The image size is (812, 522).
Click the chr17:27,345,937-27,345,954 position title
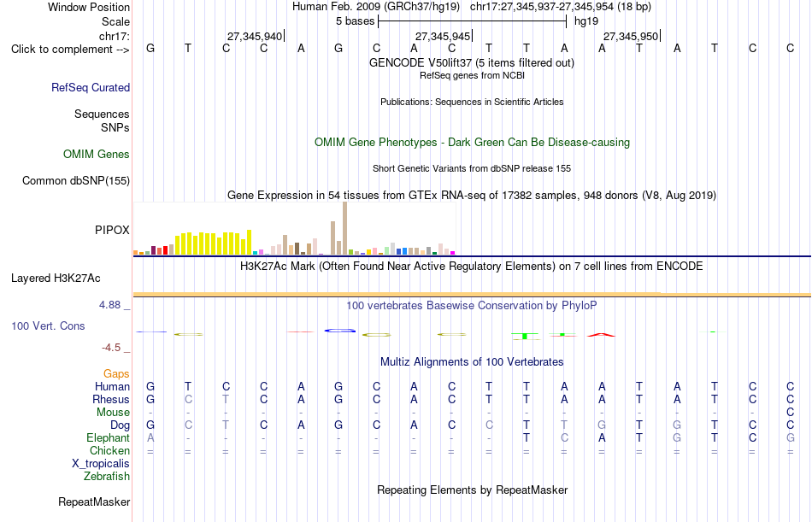pos(561,7)
